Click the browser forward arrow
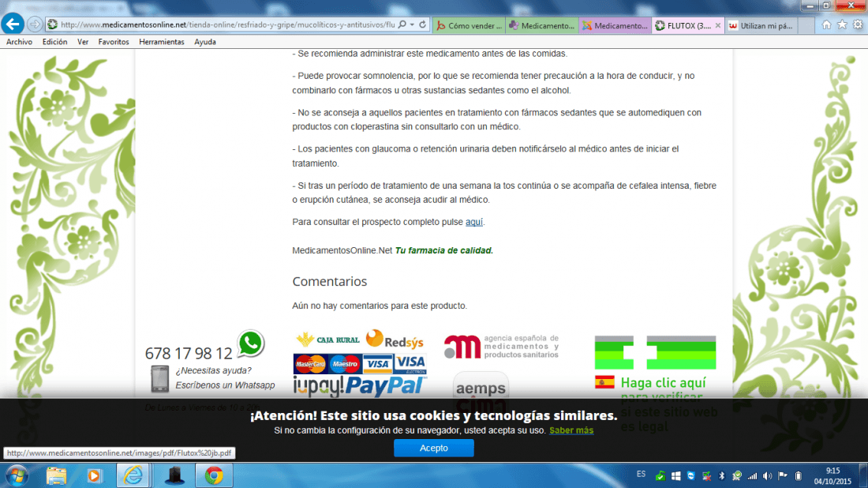Viewport: 868px width, 488px height. tap(35, 24)
